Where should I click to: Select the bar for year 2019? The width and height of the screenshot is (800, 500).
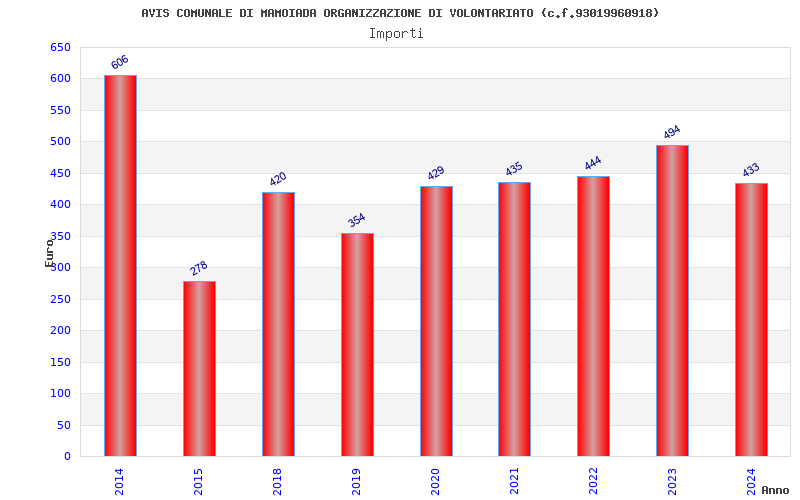[358, 345]
